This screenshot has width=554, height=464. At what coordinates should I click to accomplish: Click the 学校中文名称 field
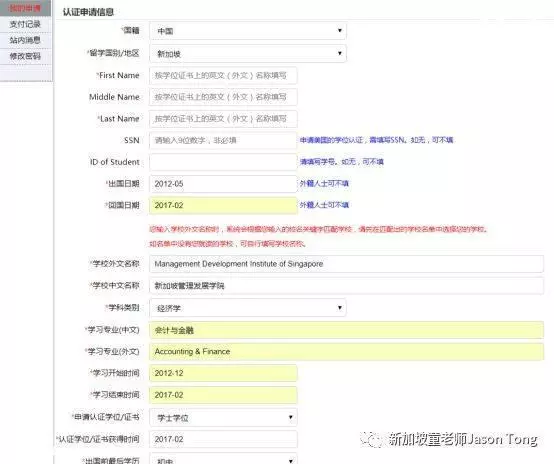(346, 286)
